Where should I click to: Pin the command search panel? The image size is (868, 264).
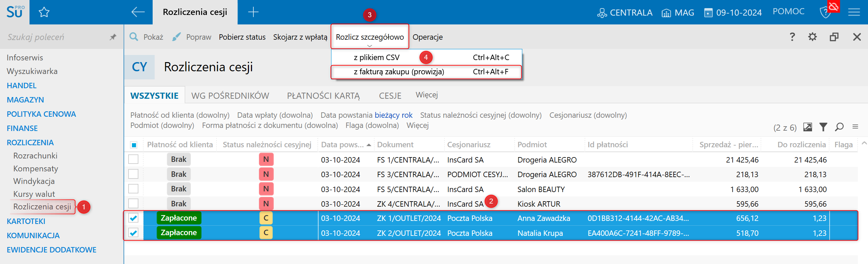click(113, 37)
